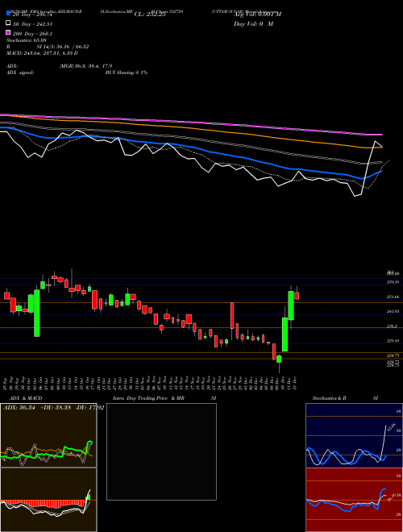Click the 228.48 price axis label
403x532 pixels.
393,341
